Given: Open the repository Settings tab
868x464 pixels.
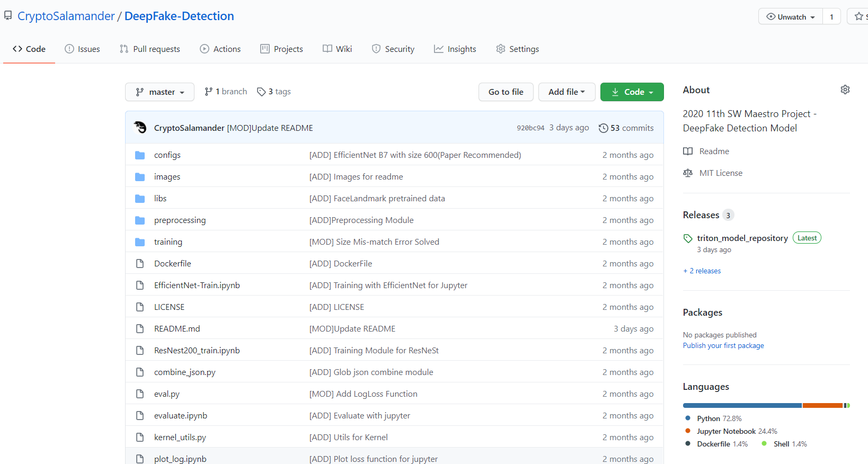Looking at the screenshot, I should (518, 49).
